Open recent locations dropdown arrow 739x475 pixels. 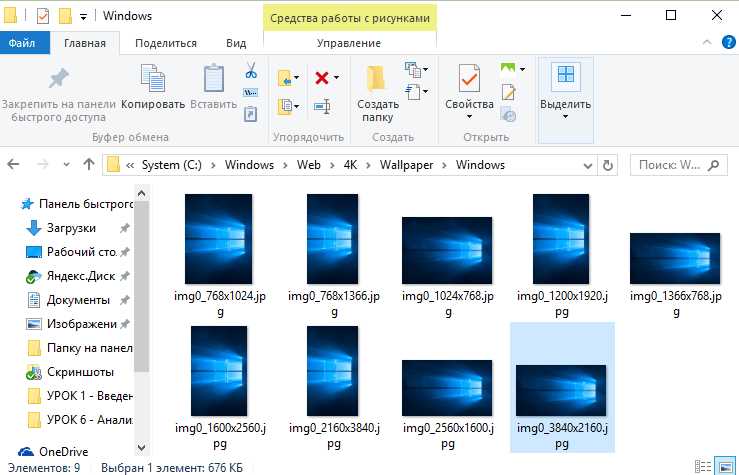66,164
